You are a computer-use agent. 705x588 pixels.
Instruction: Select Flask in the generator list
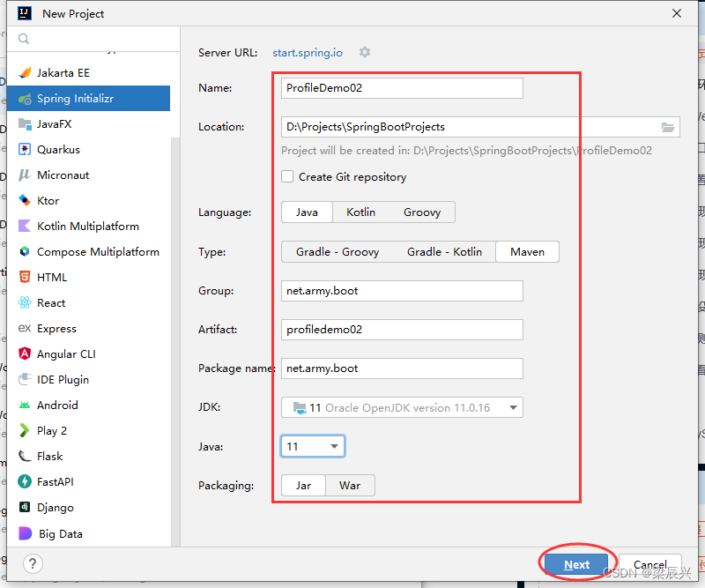pos(89,456)
